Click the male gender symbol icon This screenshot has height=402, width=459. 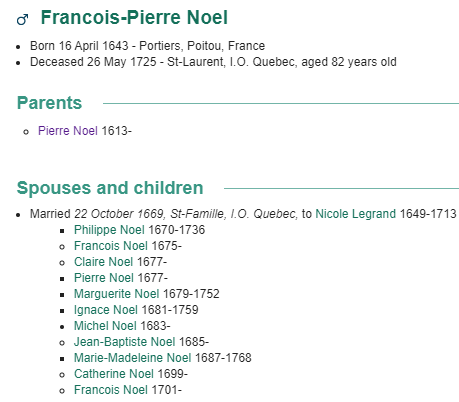tap(22, 20)
